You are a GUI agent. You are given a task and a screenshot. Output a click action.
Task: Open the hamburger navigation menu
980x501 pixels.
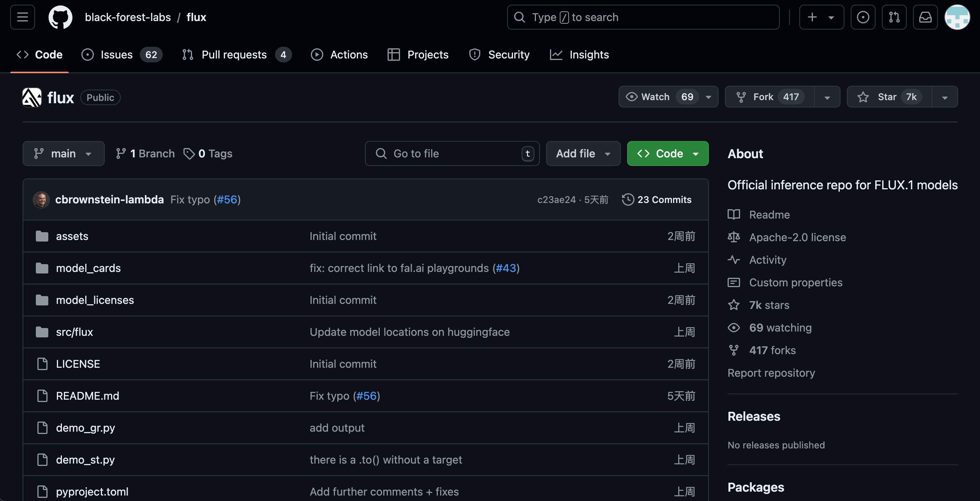coord(23,17)
